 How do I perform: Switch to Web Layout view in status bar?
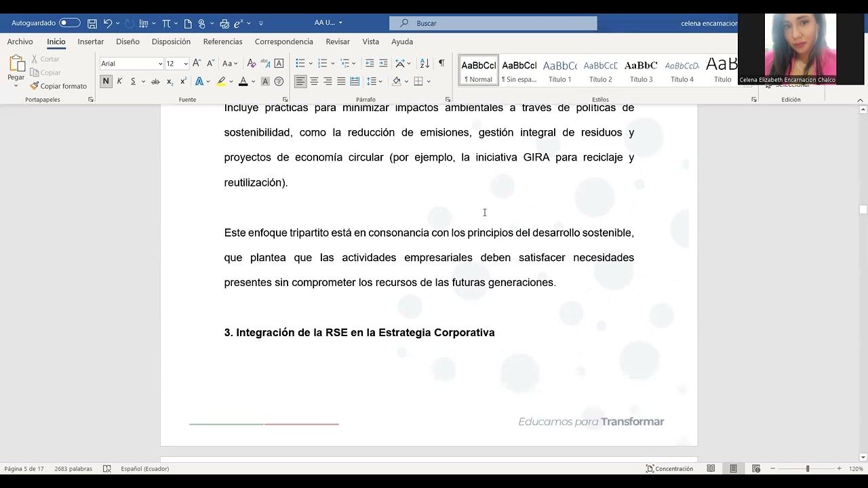pos(756,468)
